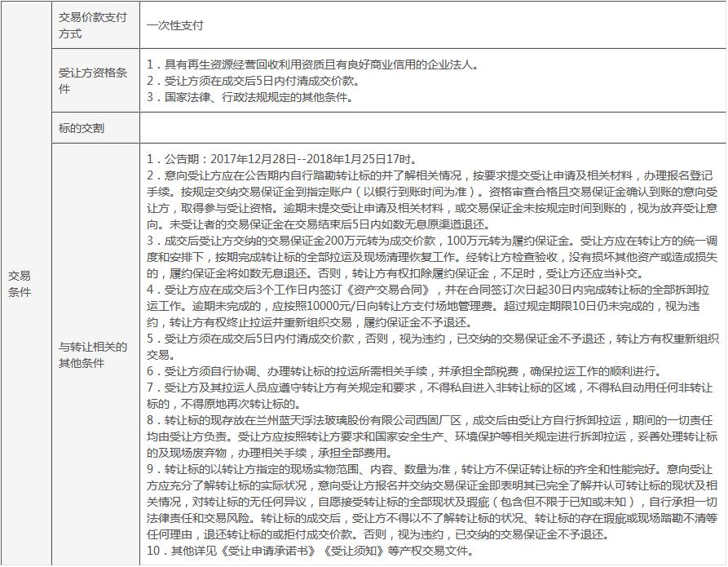Viewport: 728px width, 567px height.
Task: Click qualification item 3 about 国家法律、行政法规
Action: [x=250, y=97]
